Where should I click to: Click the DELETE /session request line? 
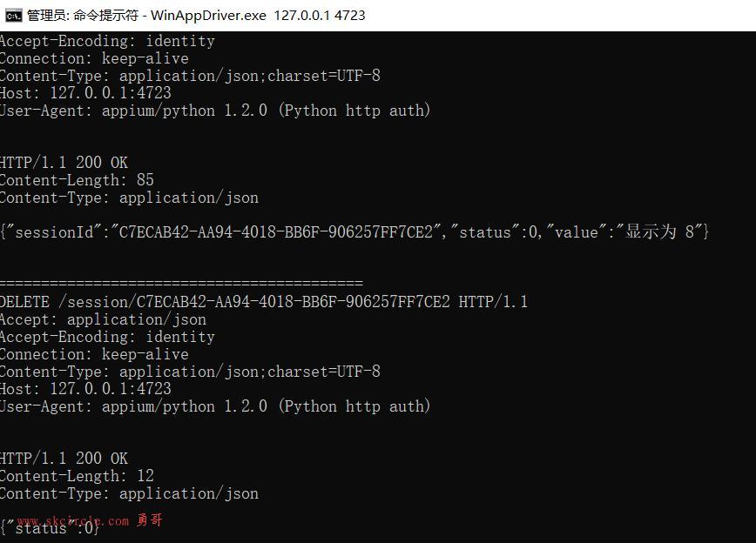click(264, 302)
